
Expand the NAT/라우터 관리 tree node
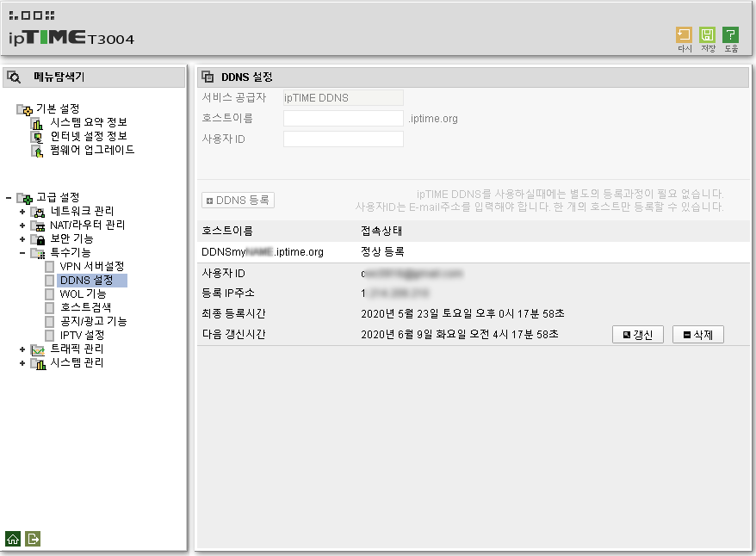22,225
